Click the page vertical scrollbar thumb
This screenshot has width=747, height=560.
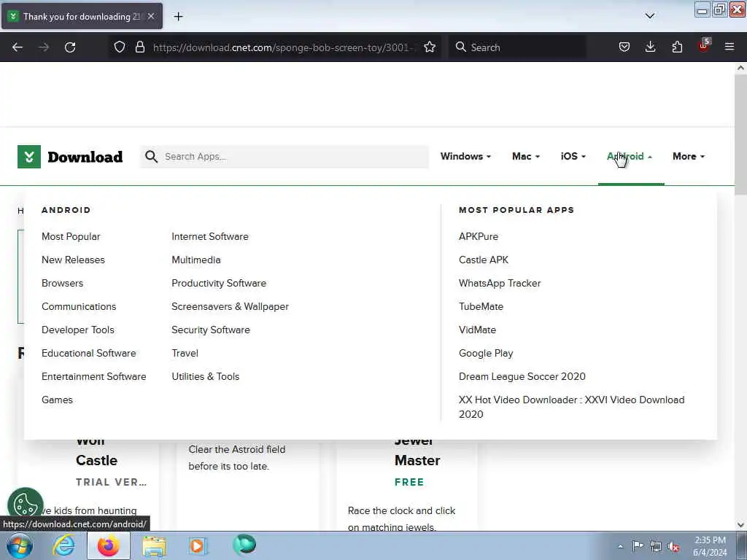(x=740, y=134)
